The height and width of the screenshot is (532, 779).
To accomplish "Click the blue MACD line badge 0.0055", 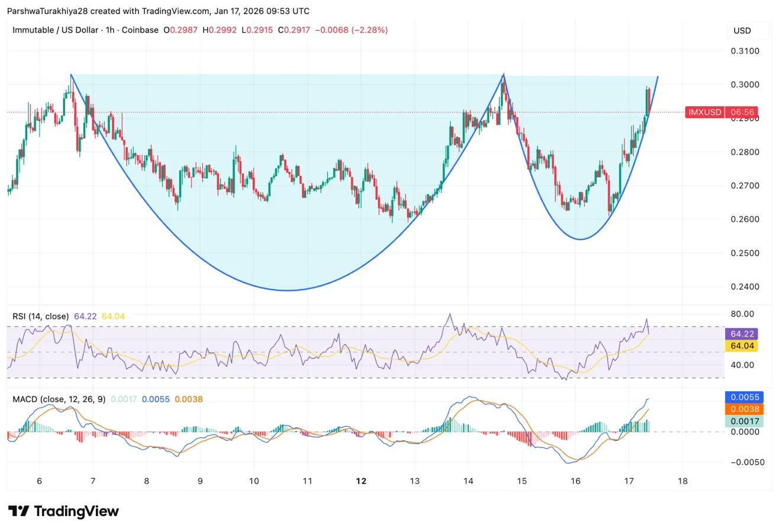I will [x=745, y=397].
